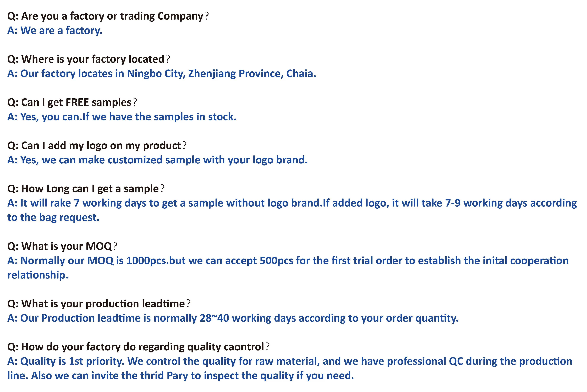This screenshot has height=392, width=587.
Task: Click the word FREE in the samples question
Action: point(77,103)
